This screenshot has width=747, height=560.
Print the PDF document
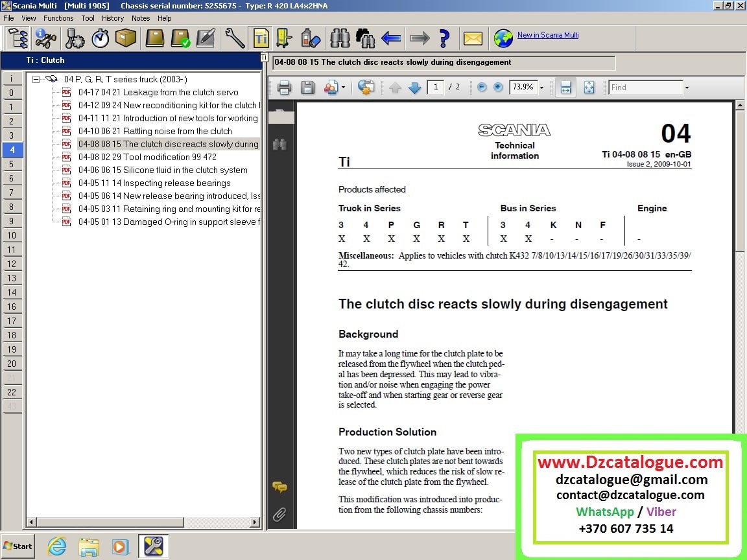pos(285,87)
